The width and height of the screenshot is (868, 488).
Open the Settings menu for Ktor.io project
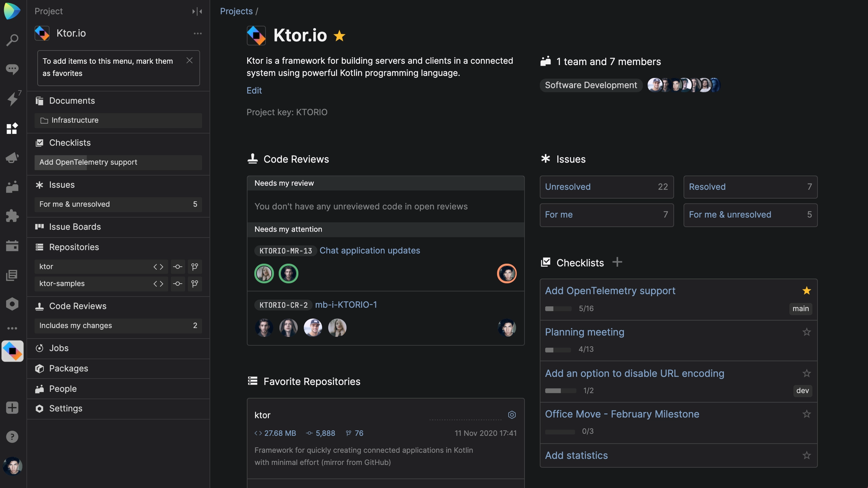pyautogui.click(x=65, y=409)
